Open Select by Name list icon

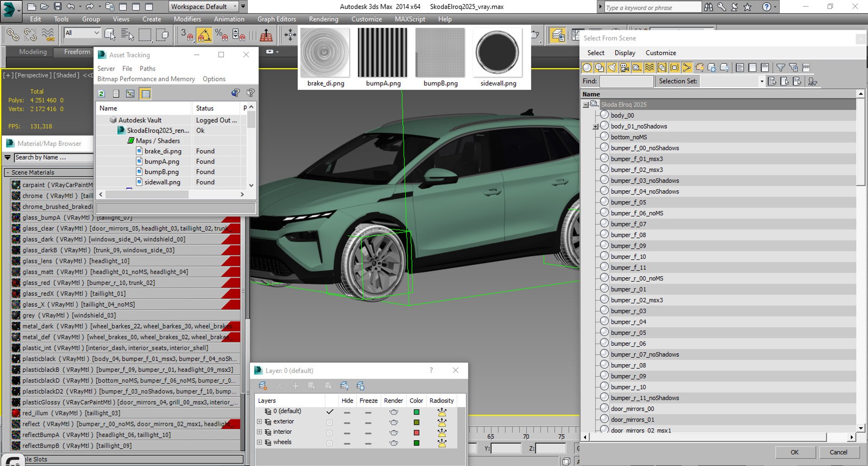(x=127, y=35)
